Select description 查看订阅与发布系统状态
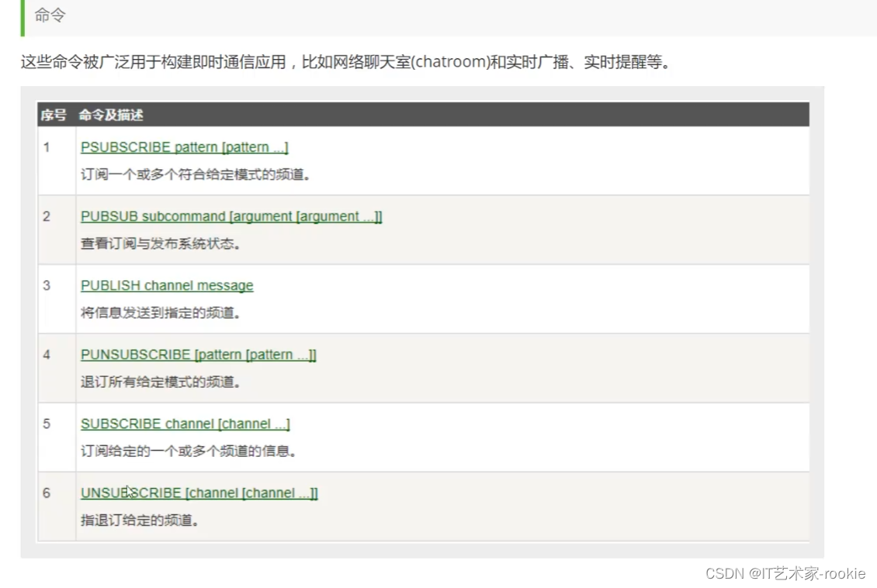This screenshot has height=588, width=877. [x=160, y=244]
